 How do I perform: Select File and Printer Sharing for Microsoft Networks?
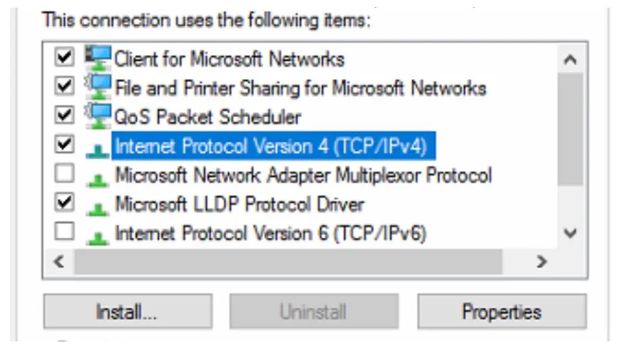(300, 88)
